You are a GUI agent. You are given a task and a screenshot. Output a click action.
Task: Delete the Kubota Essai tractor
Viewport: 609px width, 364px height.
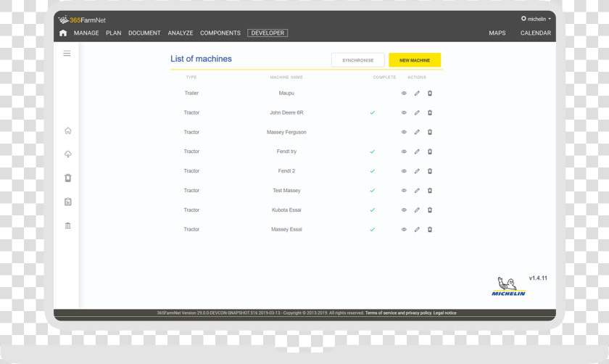430,210
